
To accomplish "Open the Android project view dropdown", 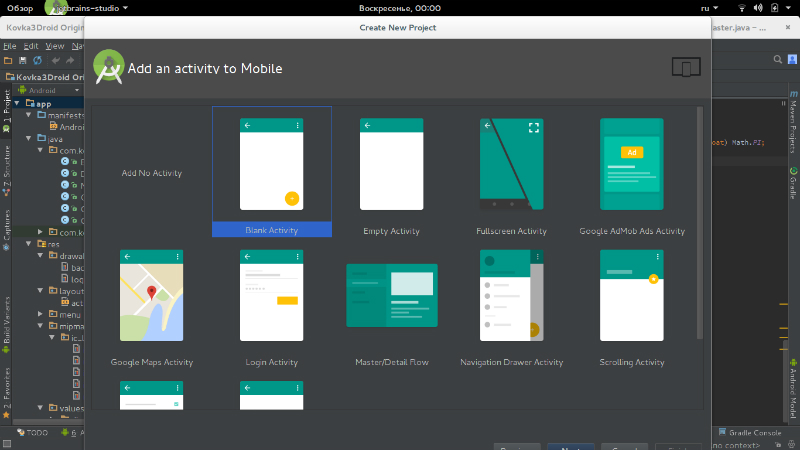I will point(49,90).
